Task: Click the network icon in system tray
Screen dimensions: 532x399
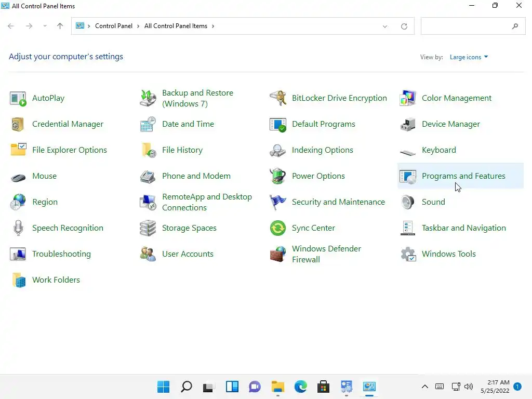Action: click(456, 387)
